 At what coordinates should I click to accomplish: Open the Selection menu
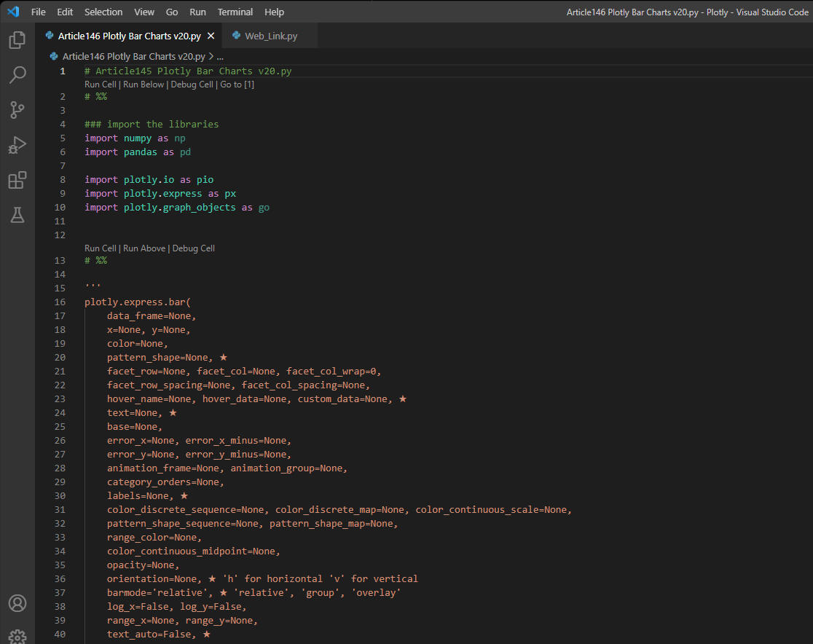103,12
